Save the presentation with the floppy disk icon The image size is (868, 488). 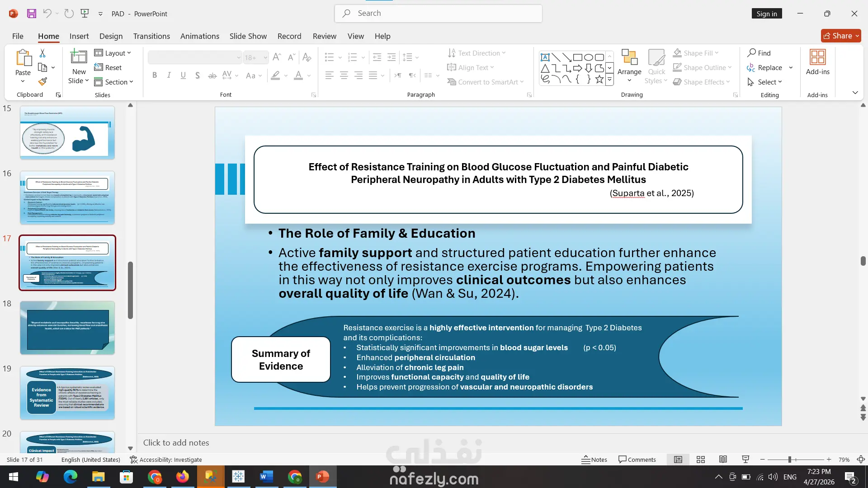[x=31, y=14]
